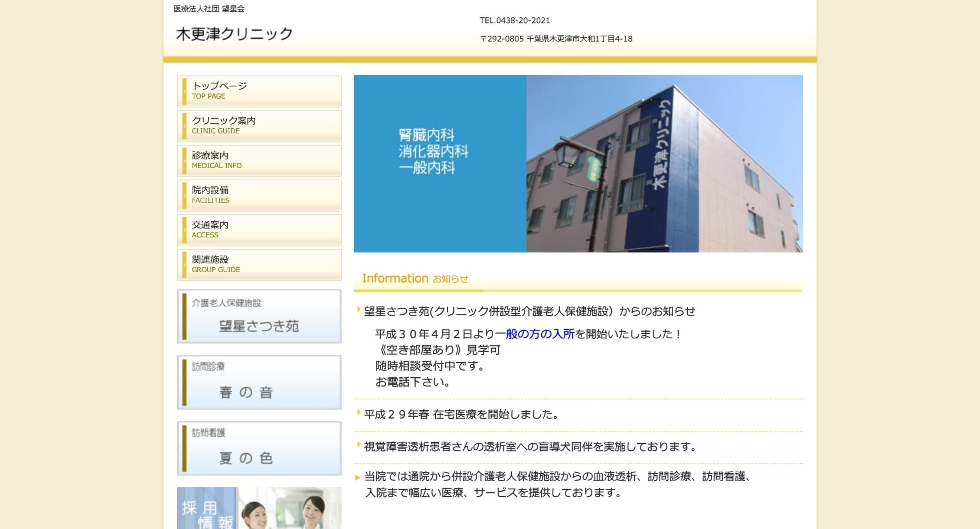Open the 院内設備 (FACILITIES) page

259,195
